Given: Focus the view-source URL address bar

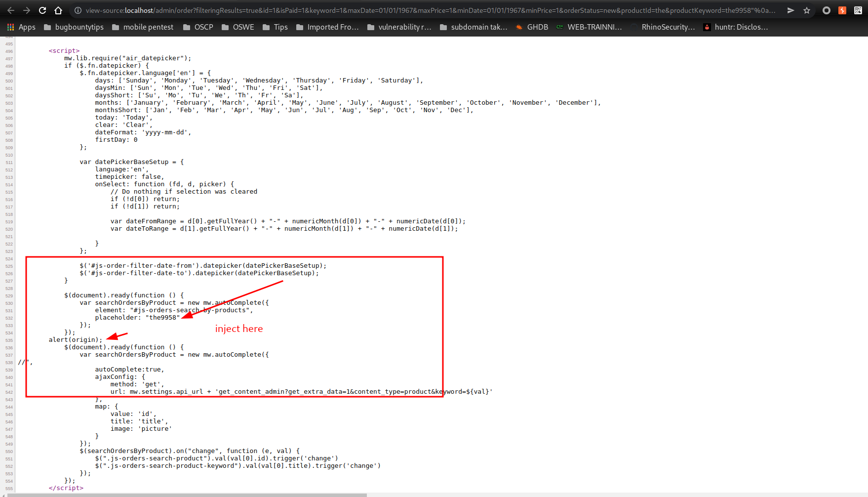Looking at the screenshot, I should coord(430,10).
